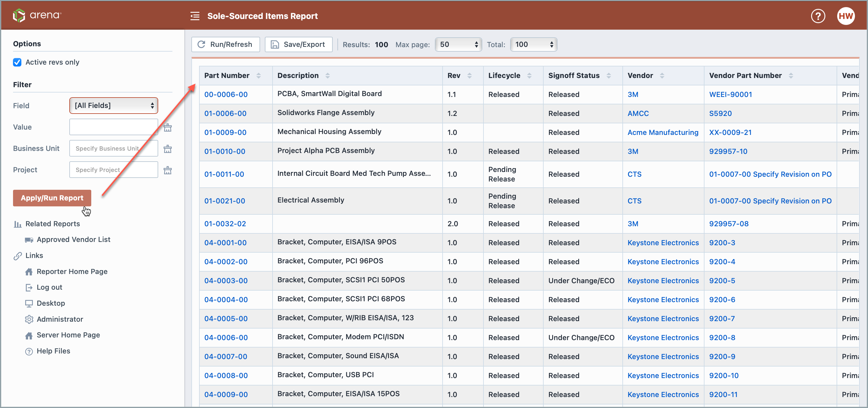868x408 pixels.
Task: Clear the Business Unit field icon
Action: (167, 149)
